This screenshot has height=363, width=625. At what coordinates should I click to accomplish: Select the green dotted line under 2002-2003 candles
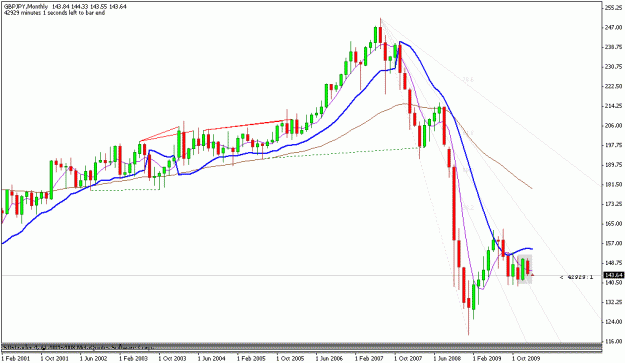pos(125,190)
